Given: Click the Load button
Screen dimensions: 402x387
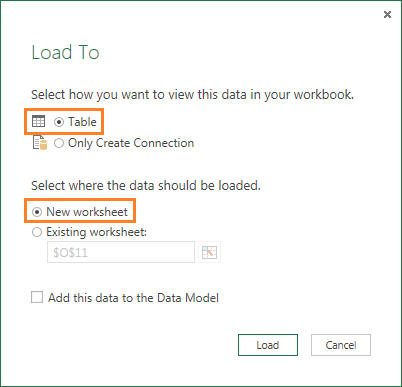Looking at the screenshot, I should click(x=268, y=345).
